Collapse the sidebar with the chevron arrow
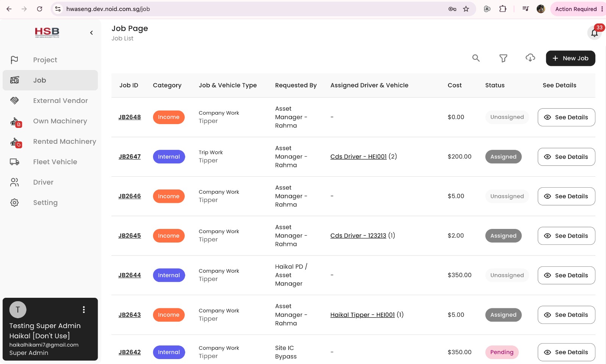606x364 pixels. (x=91, y=33)
